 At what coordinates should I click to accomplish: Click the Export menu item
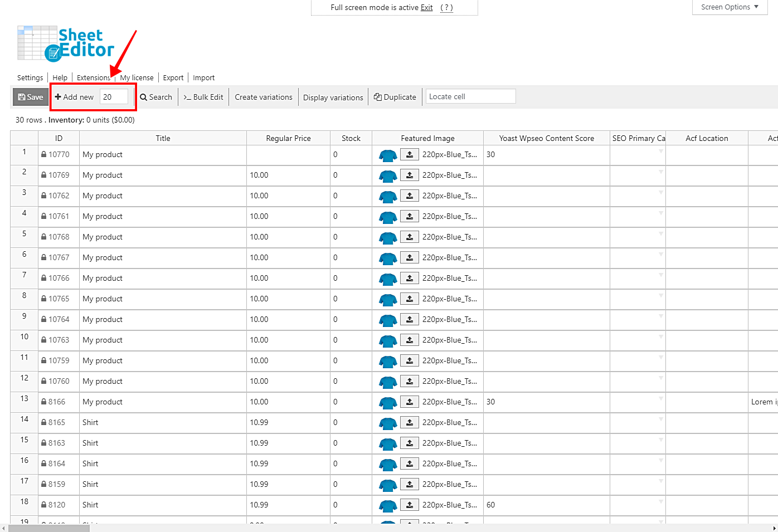click(x=173, y=78)
